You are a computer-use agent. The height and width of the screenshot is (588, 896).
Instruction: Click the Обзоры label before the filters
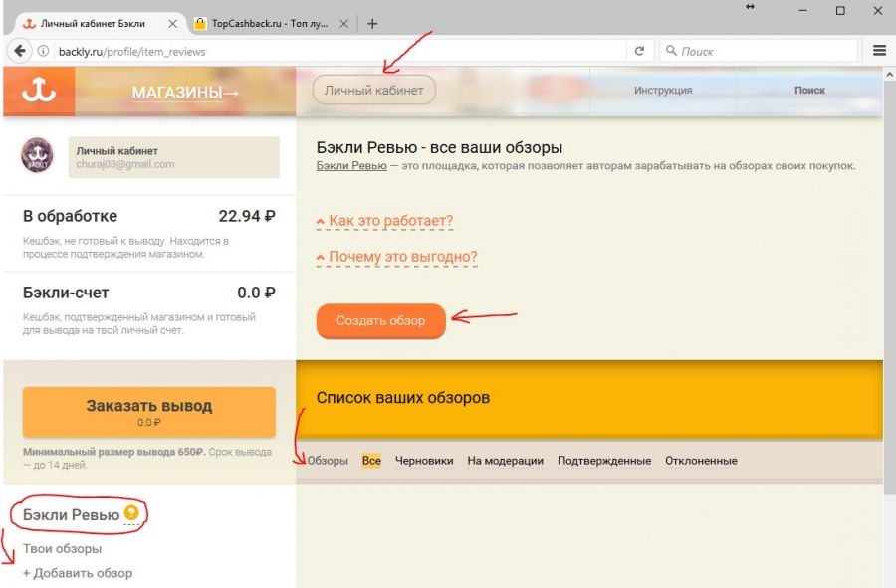pos(328,460)
